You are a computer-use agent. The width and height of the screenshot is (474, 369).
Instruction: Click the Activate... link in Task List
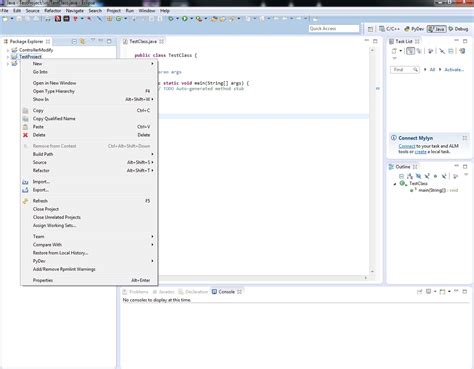[x=454, y=70]
